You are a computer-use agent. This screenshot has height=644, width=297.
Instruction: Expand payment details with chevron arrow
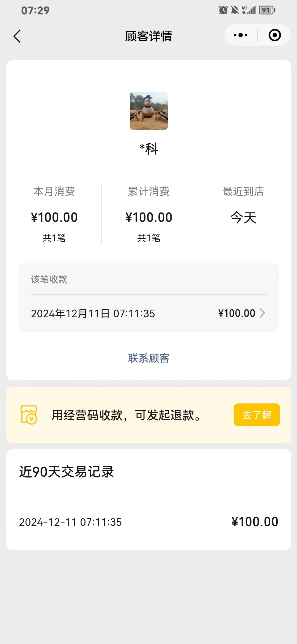[262, 313]
